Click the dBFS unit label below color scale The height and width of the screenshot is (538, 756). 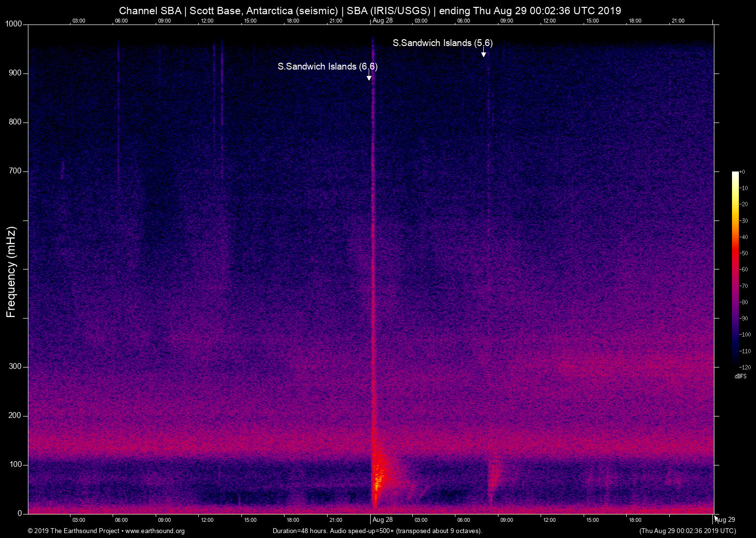click(x=740, y=376)
